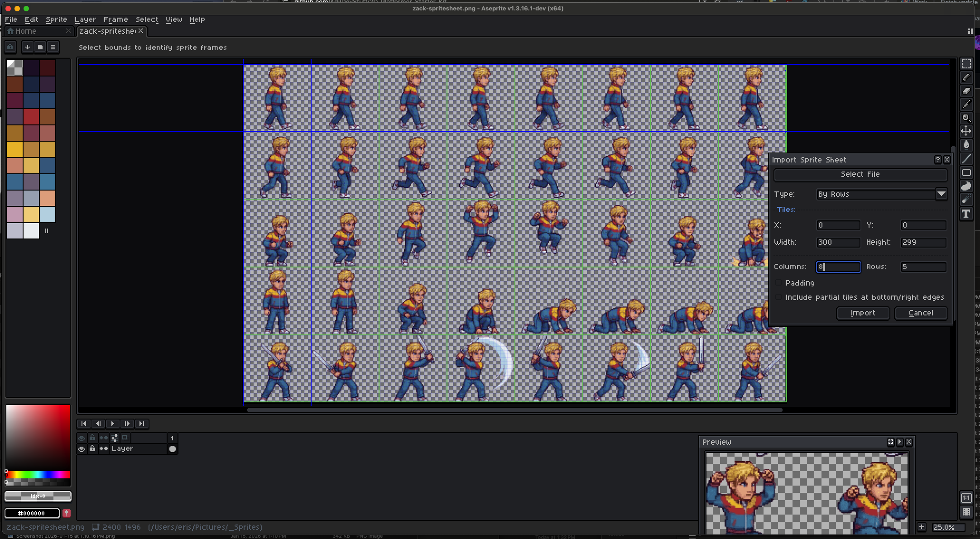The height and width of the screenshot is (539, 980).
Task: Select the Eyedropper tool
Action: 967,104
